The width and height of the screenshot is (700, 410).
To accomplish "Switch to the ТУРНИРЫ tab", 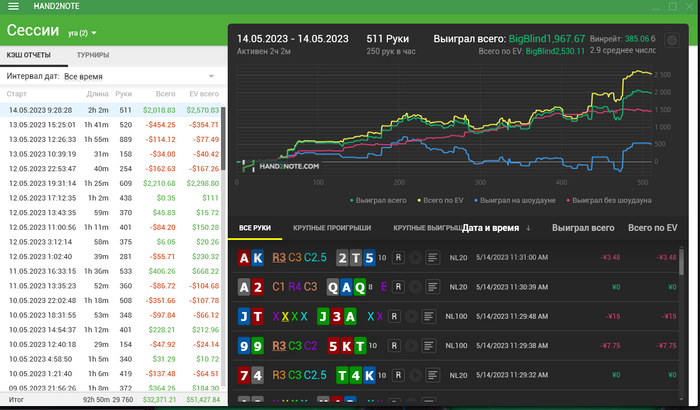I will 93,55.
